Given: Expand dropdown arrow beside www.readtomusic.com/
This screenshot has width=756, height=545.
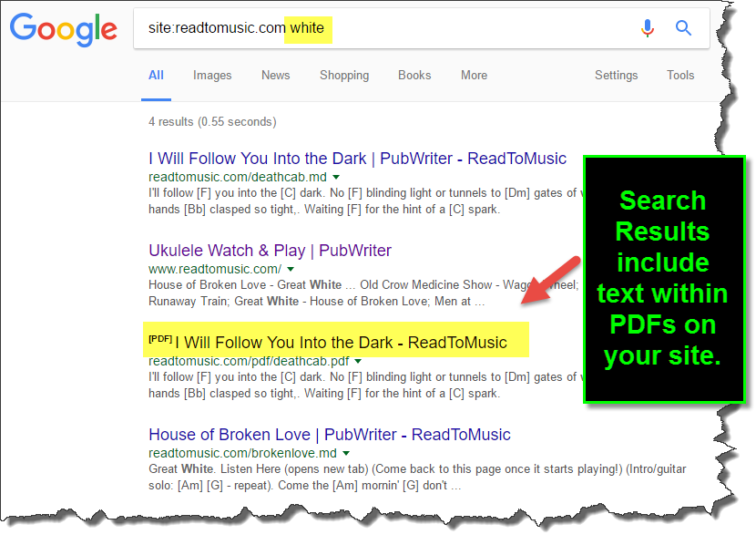Looking at the screenshot, I should pyautogui.click(x=291, y=269).
